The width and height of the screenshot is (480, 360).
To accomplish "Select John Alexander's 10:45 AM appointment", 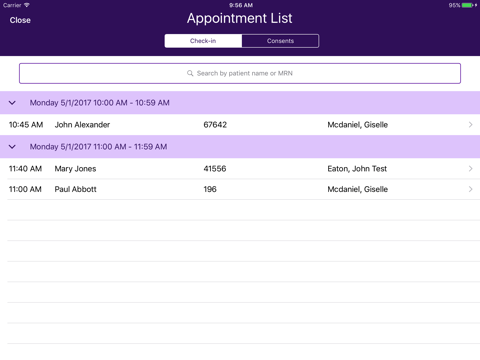I will pos(240,125).
